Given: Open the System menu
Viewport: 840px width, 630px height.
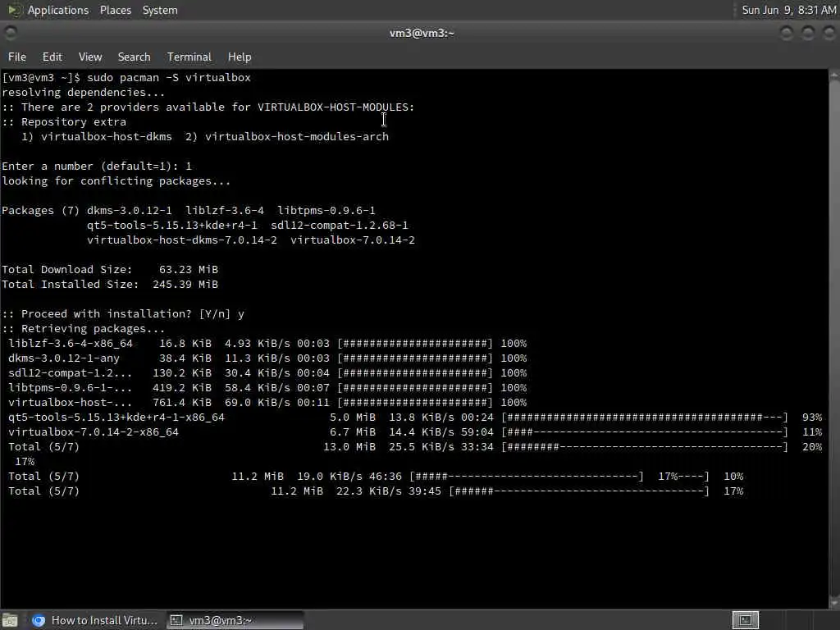Looking at the screenshot, I should point(160,10).
